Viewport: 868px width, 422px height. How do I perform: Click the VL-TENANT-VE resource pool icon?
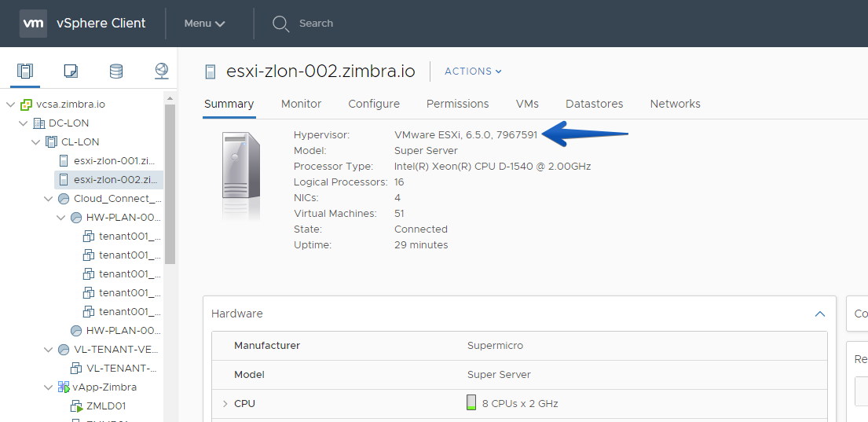tap(64, 350)
